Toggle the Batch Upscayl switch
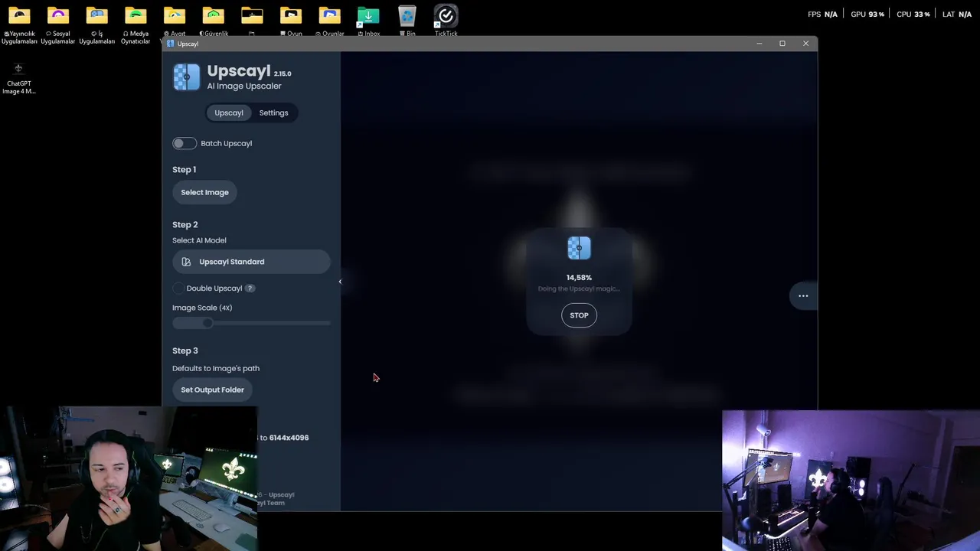This screenshot has width=980, height=551. pyautogui.click(x=185, y=143)
